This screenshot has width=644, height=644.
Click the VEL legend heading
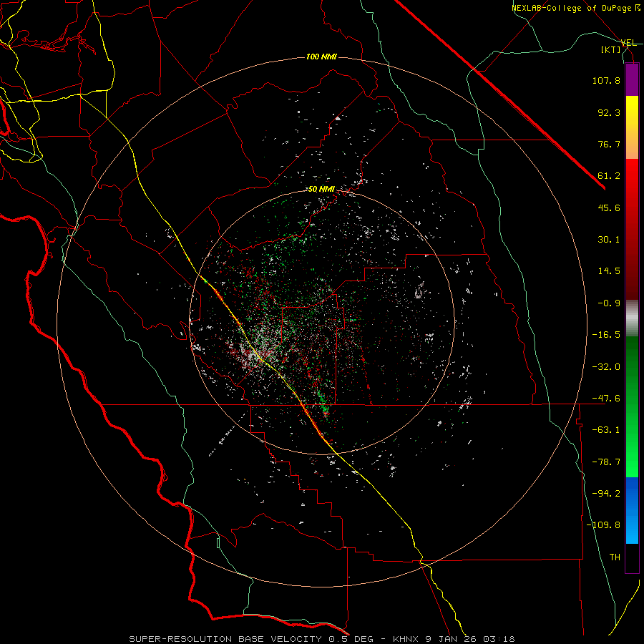coord(629,43)
